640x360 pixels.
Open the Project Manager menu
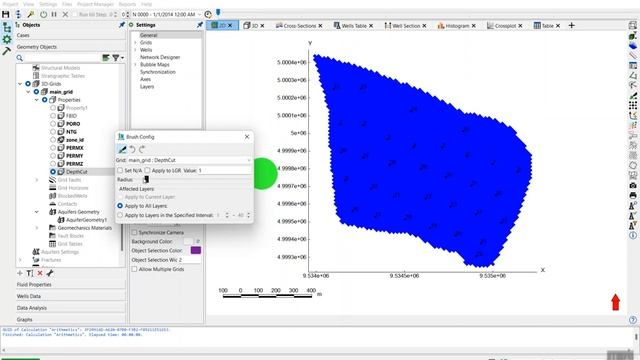click(95, 4)
